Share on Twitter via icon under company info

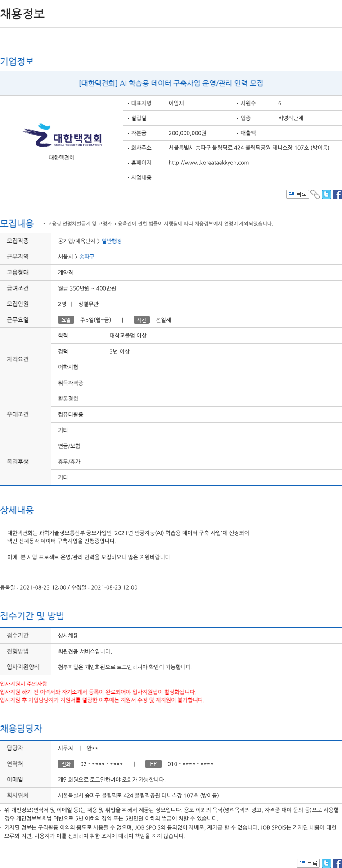[326, 194]
